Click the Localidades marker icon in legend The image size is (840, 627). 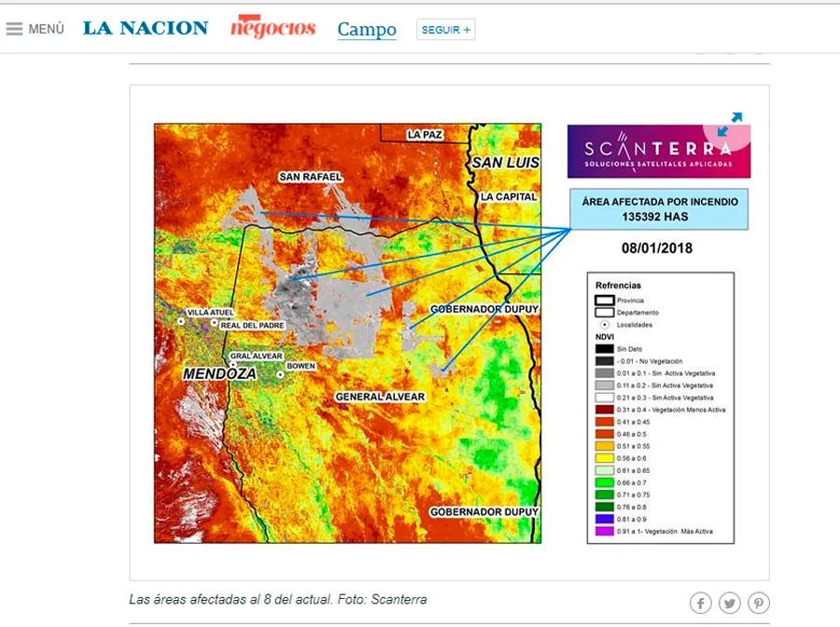click(x=605, y=325)
